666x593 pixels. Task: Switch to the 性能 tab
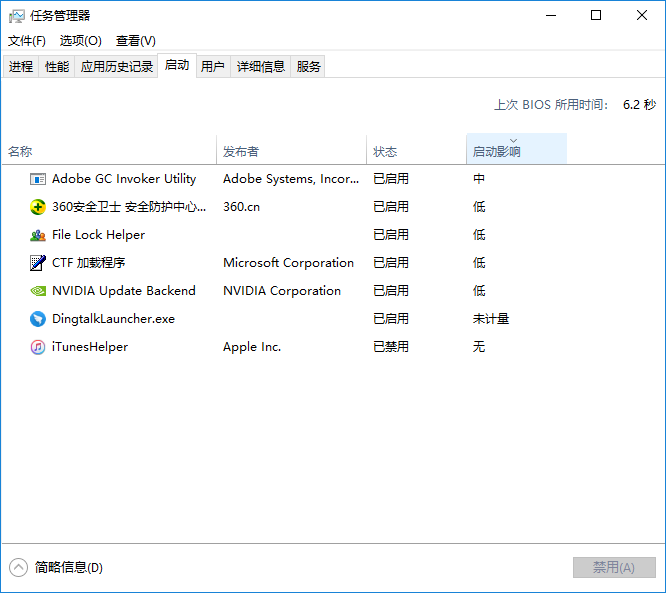click(57, 67)
